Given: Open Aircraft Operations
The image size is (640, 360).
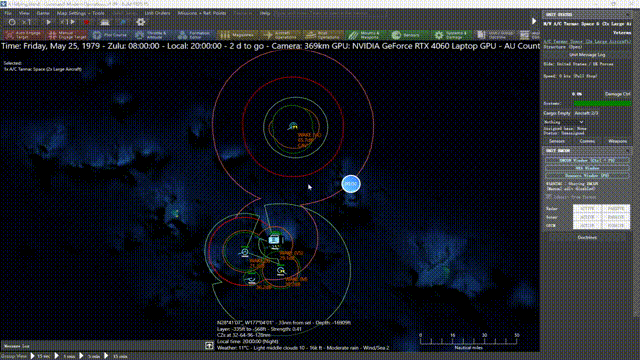Looking at the screenshot, I should (281, 35).
